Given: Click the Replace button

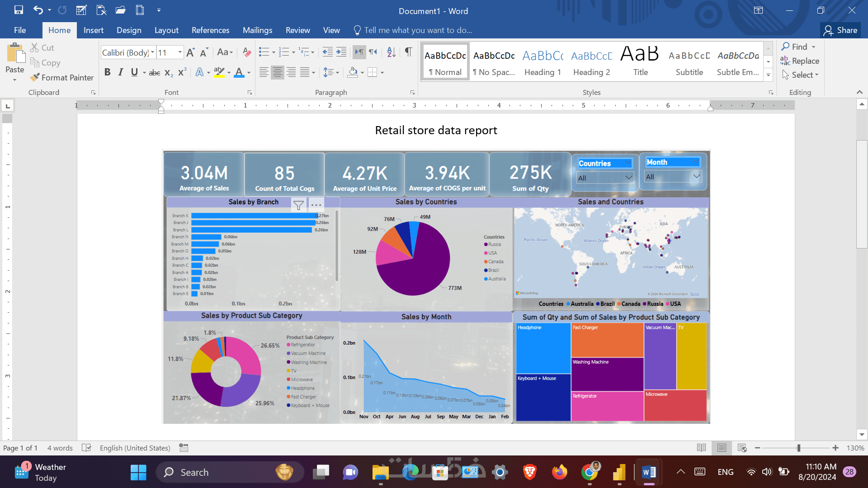Looking at the screenshot, I should pyautogui.click(x=800, y=61).
